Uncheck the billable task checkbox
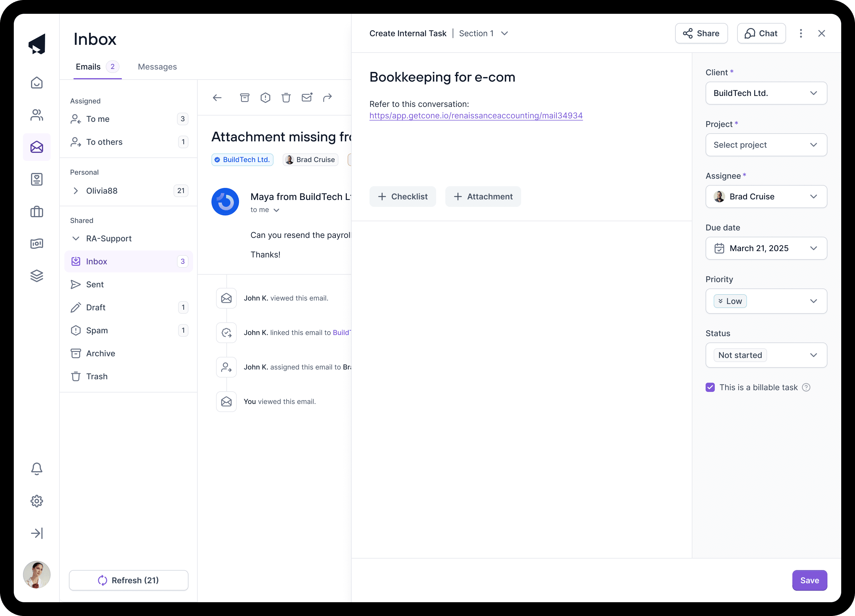 [710, 387]
